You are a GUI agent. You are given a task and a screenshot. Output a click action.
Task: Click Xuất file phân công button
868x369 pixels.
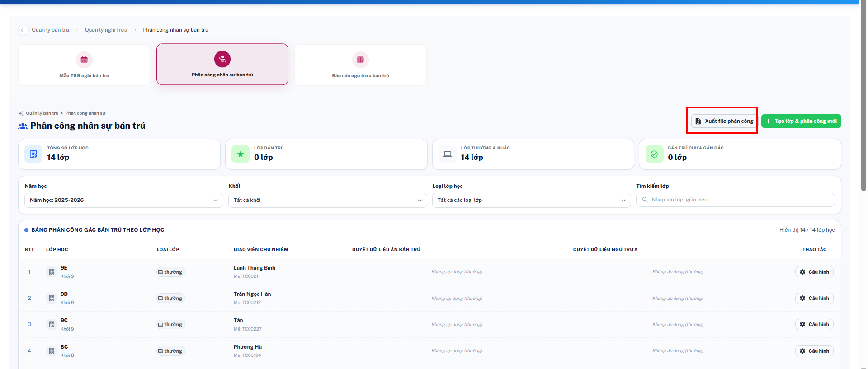[724, 121]
